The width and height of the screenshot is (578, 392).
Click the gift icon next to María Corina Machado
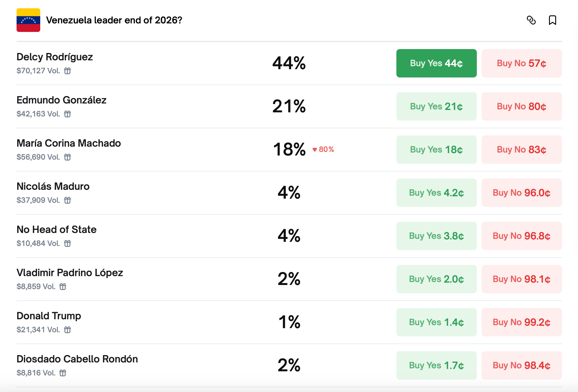point(68,157)
